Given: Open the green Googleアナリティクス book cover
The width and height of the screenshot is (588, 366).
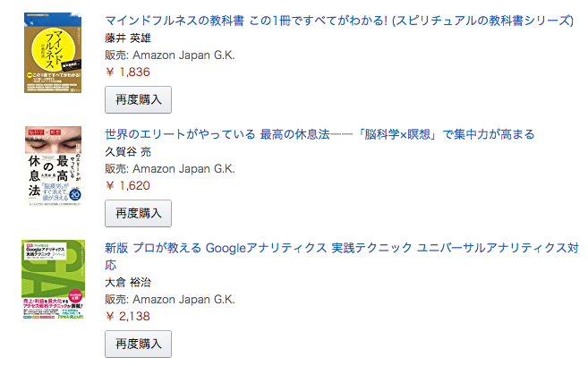Looking at the screenshot, I should [53, 280].
